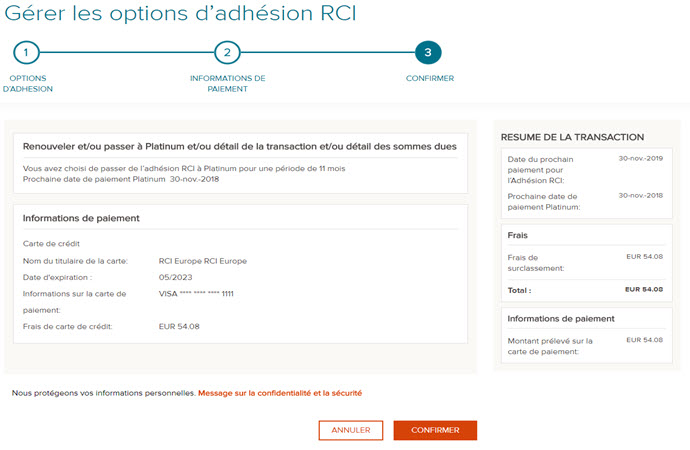Click the masked VISA card number
The width and height of the screenshot is (690, 450).
click(x=197, y=293)
